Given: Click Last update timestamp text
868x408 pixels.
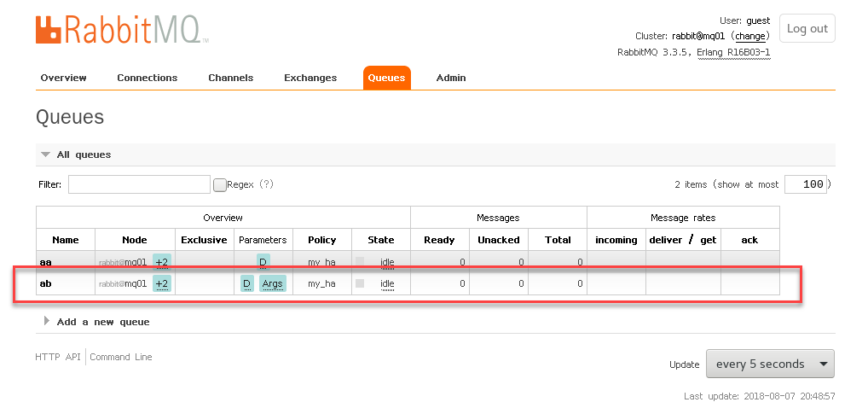Looking at the screenshot, I should [x=759, y=396].
